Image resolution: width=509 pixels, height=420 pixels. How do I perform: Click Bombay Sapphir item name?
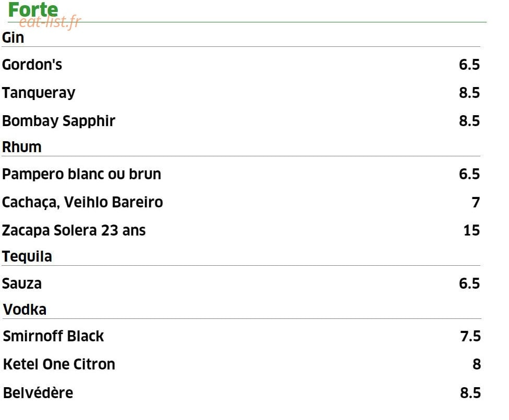(58, 121)
